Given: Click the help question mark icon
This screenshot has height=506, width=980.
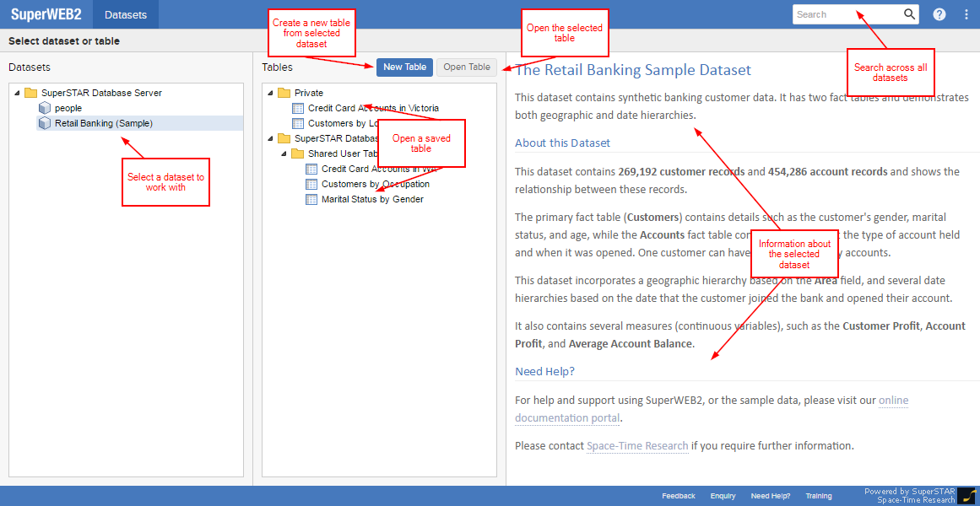Looking at the screenshot, I should pyautogui.click(x=939, y=14).
